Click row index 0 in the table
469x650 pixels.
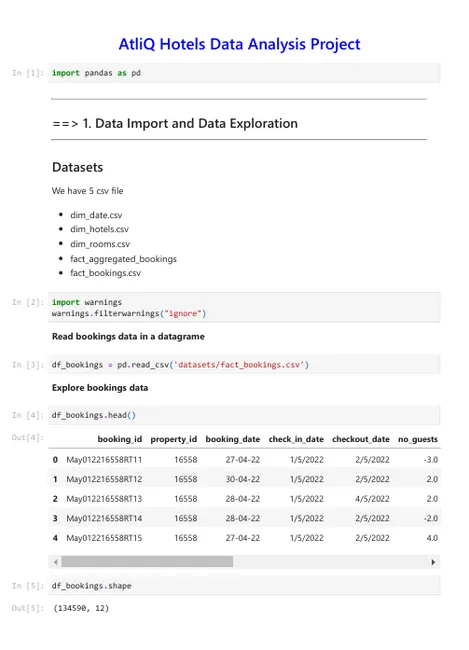55,460
